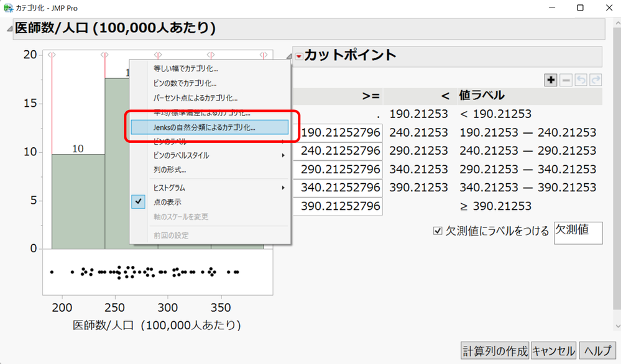The image size is (621, 364).
Task: Open the ビンのラベルスタイル submenu
Action: [x=210, y=155]
